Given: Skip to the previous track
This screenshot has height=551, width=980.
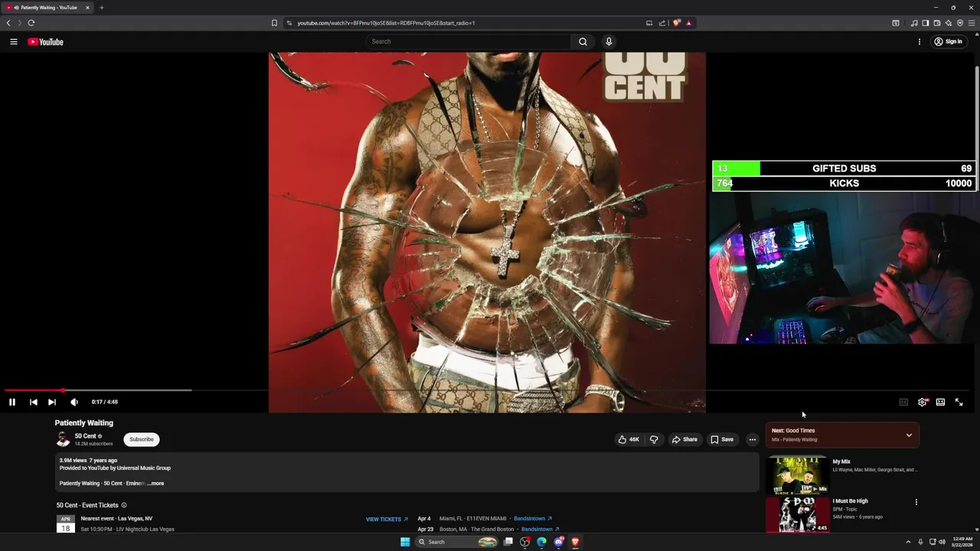Looking at the screenshot, I should tap(33, 402).
